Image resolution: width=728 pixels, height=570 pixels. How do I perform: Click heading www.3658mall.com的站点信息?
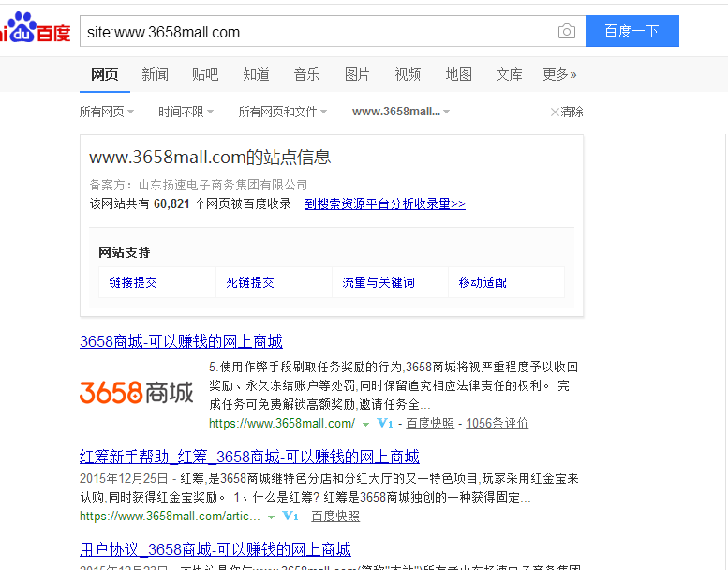coord(210,157)
